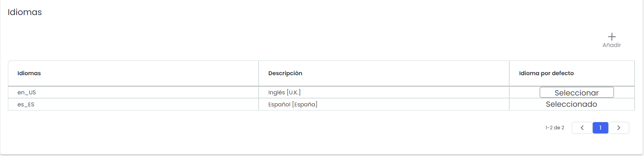Click divider between Descripción and Idioma por defecto headers
Screen dimensions: 644x156
(509, 73)
